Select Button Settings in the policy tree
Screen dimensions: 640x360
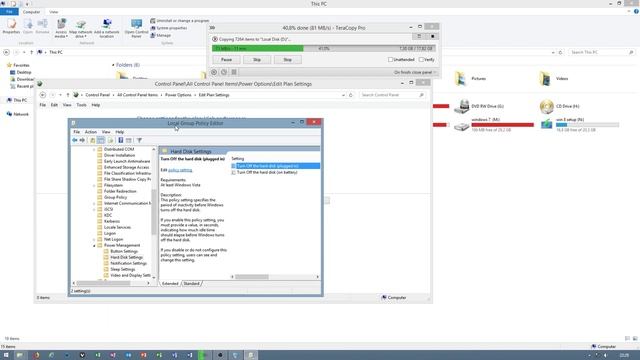[124, 252]
